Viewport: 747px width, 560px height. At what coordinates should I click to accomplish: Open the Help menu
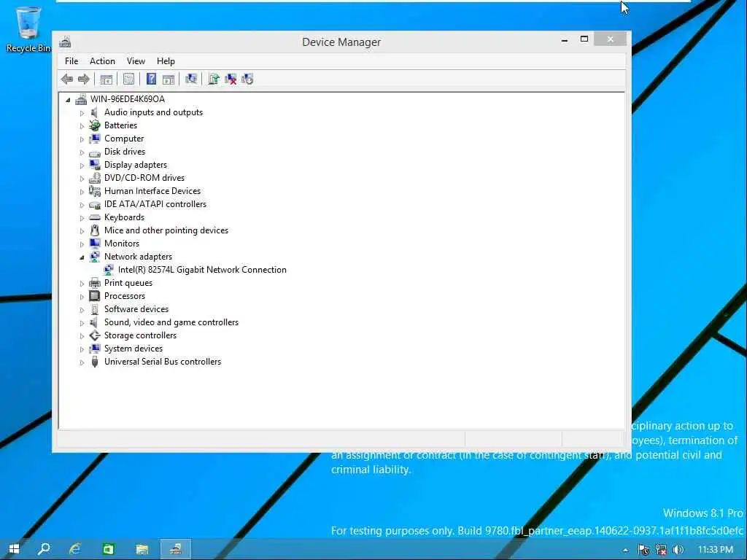166,61
